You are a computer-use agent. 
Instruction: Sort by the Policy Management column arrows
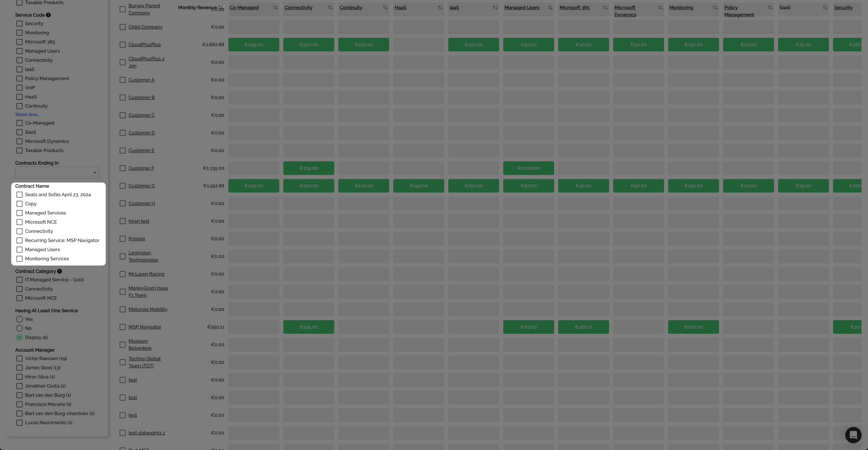[770, 7]
